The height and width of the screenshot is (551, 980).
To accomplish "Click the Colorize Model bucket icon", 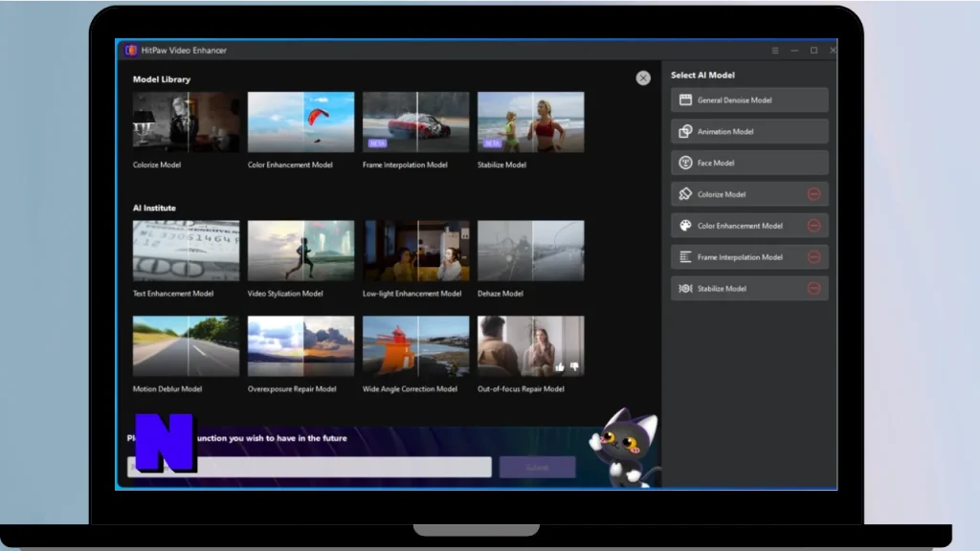I will pyautogui.click(x=685, y=194).
